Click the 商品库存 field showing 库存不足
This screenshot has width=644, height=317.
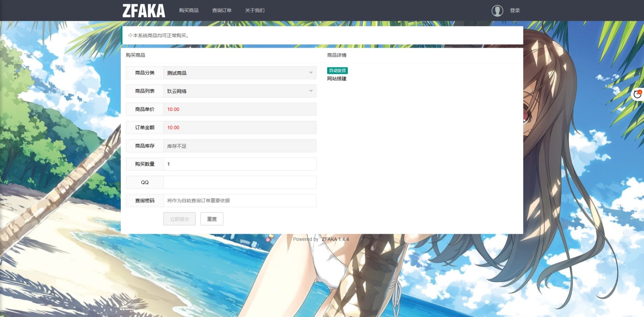click(240, 146)
